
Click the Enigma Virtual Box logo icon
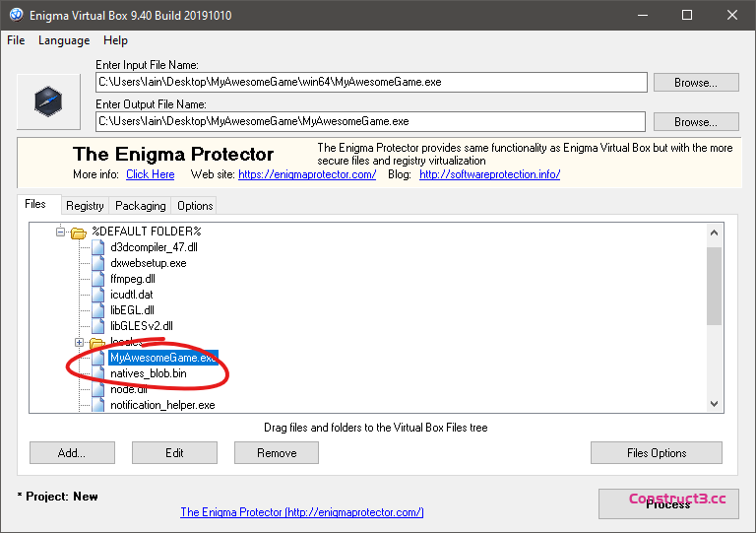pyautogui.click(x=48, y=101)
